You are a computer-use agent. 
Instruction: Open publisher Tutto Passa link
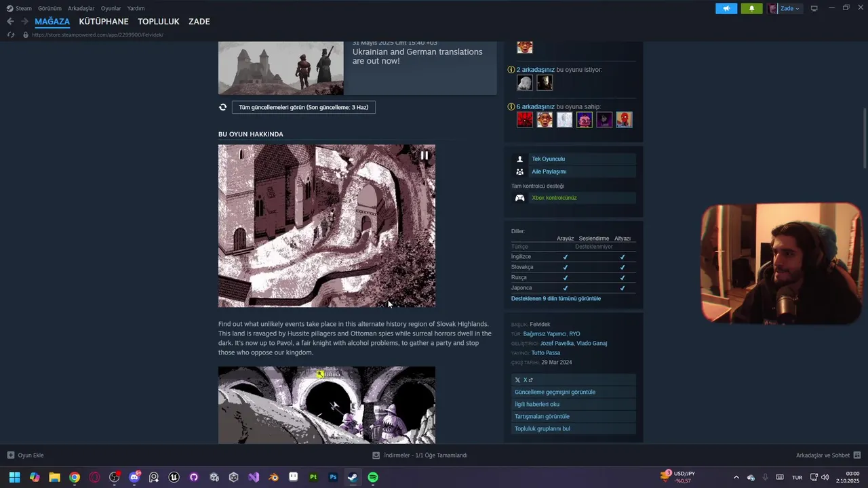click(546, 353)
